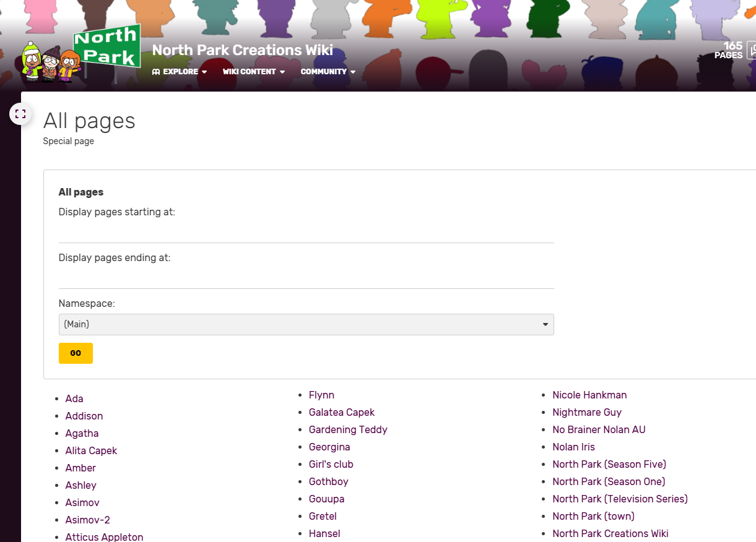Open the North Park (Season Five) link
756x542 pixels.
[609, 465]
